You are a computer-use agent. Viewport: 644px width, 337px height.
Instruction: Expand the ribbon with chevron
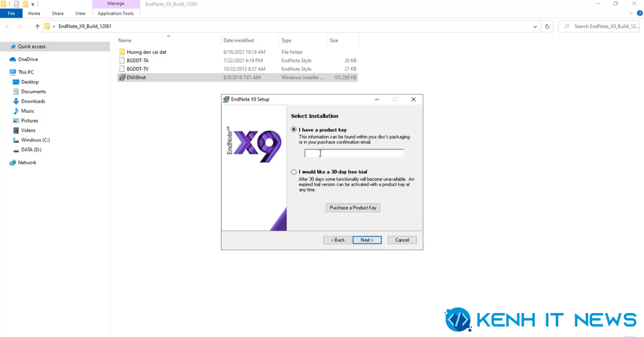point(631,13)
